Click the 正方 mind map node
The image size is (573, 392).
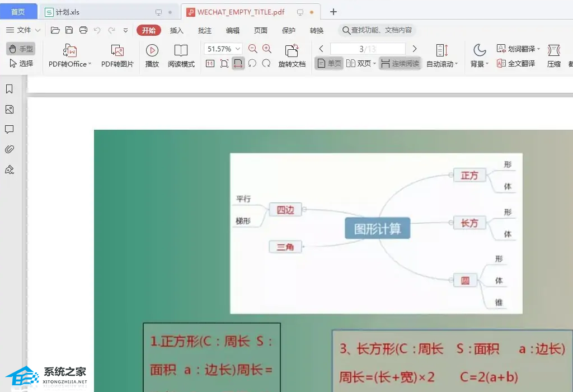[469, 176]
